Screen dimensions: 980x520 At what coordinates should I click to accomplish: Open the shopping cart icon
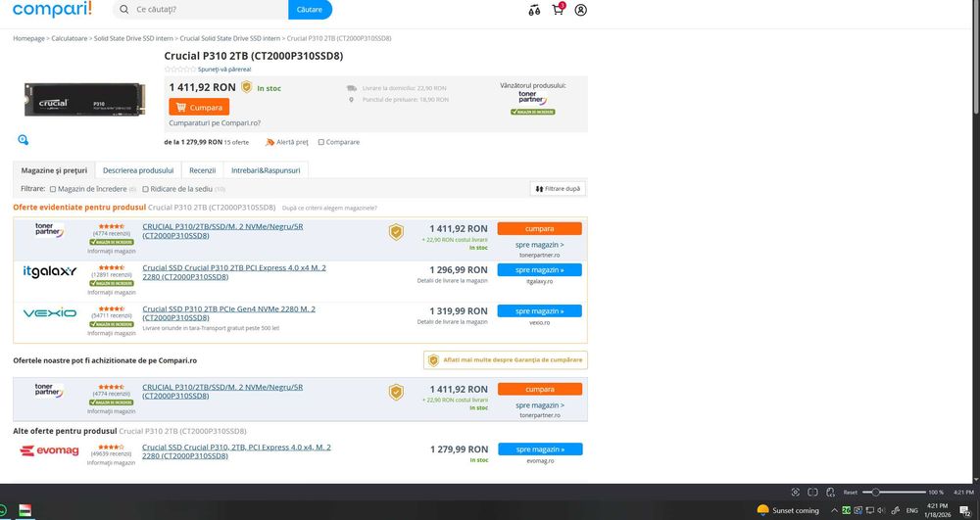point(558,9)
